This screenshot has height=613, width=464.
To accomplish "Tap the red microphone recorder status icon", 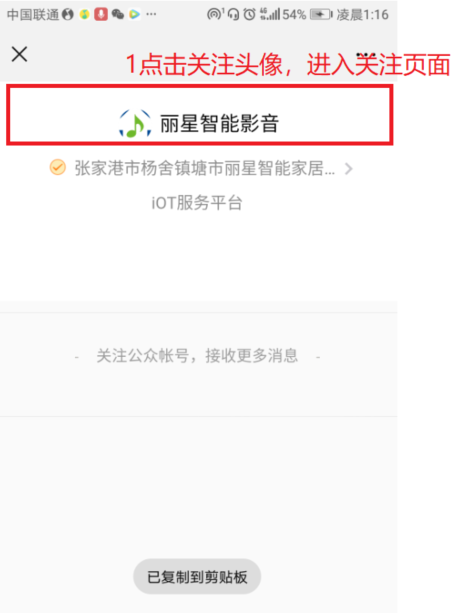I will [x=101, y=14].
